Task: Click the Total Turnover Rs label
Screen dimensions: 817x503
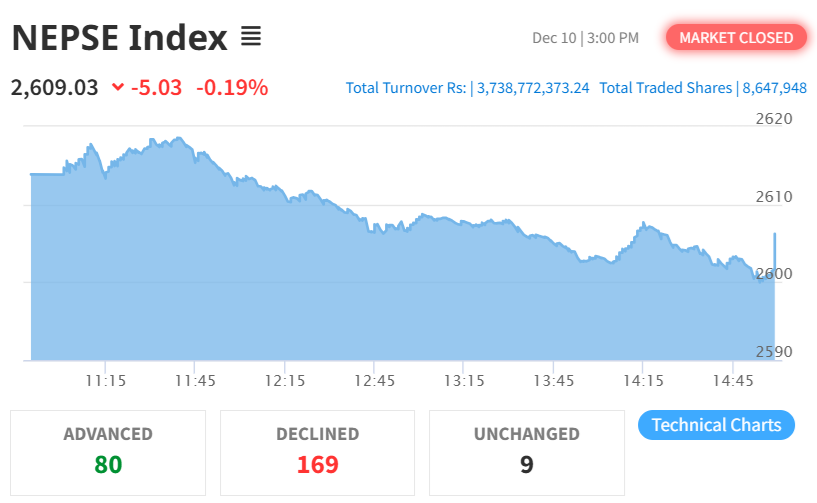Action: (x=406, y=88)
